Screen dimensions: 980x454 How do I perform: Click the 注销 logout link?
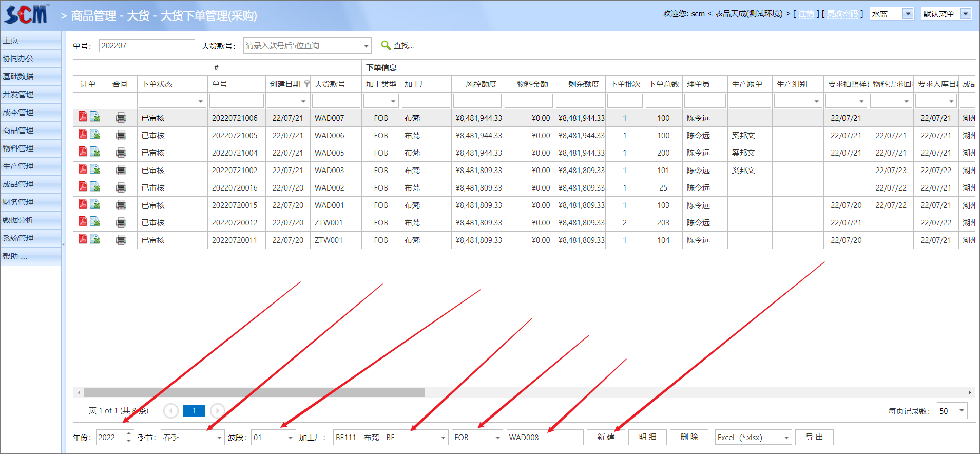coord(806,14)
